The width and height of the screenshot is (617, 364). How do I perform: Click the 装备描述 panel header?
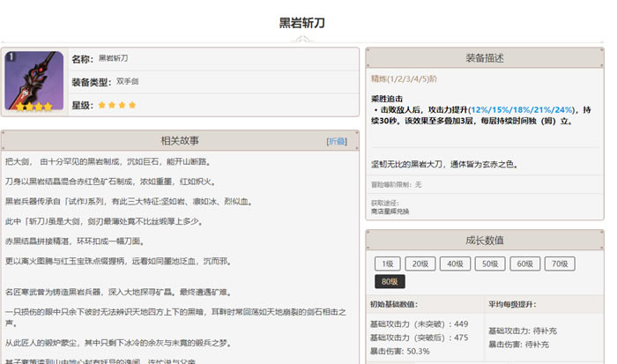click(x=485, y=58)
